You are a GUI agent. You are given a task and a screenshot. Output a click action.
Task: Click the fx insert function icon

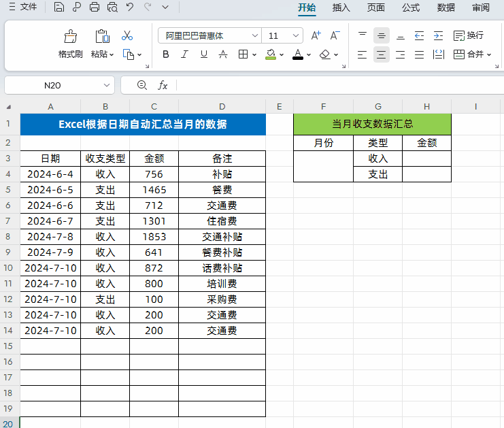(x=163, y=85)
